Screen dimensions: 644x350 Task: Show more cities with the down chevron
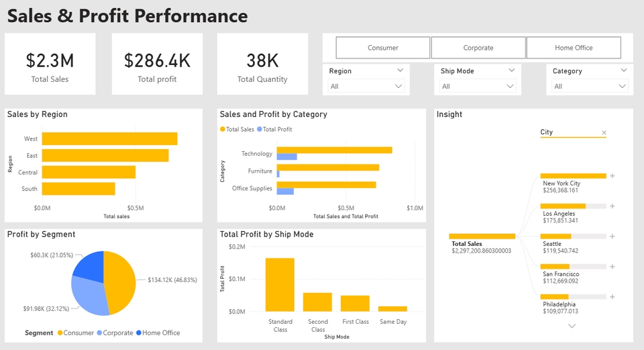tap(572, 326)
